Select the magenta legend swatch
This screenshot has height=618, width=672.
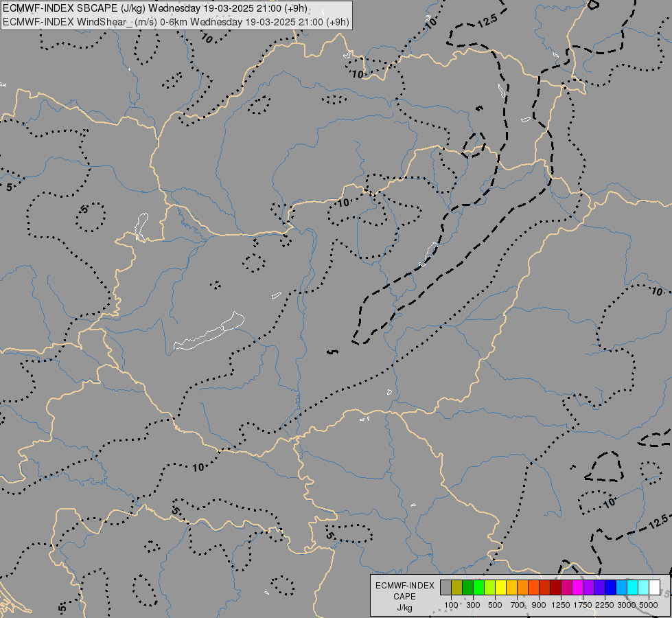coord(578,587)
